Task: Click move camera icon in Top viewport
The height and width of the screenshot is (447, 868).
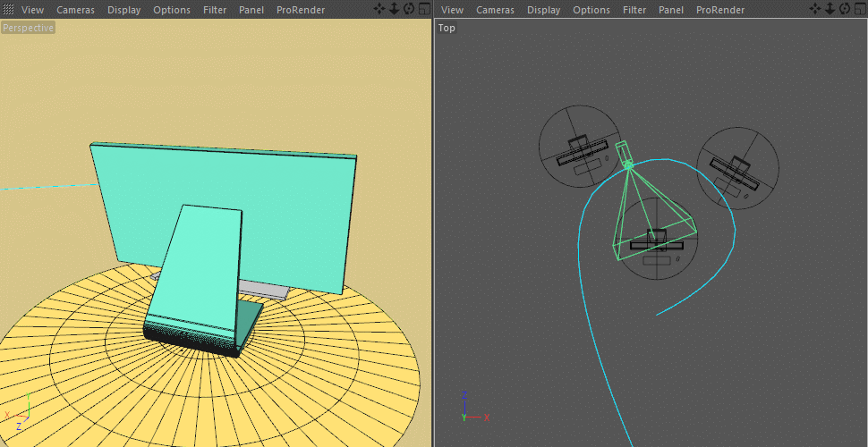Action: click(x=815, y=8)
